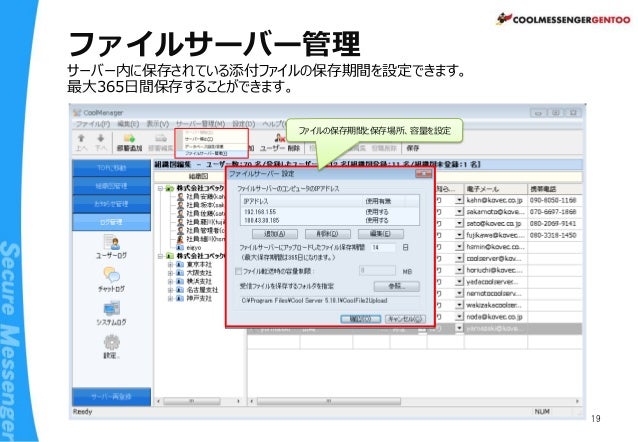The height and width of the screenshot is (442, 638).
Task: Open the 設定(D) menu
Action: [243, 124]
